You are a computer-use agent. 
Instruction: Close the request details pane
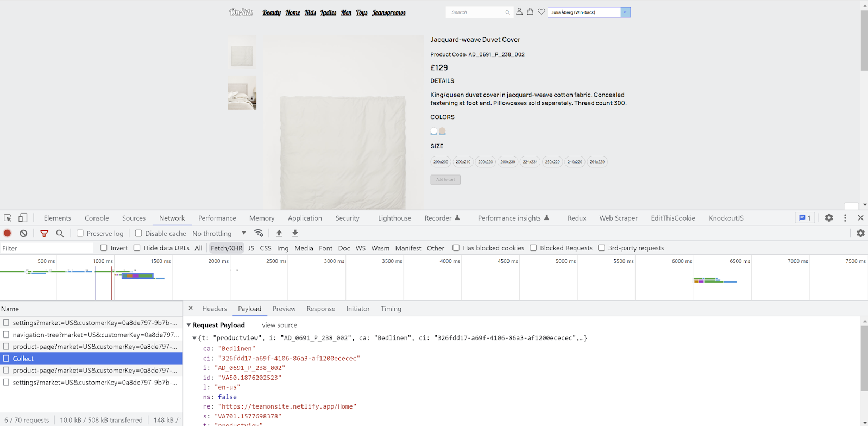(x=191, y=308)
